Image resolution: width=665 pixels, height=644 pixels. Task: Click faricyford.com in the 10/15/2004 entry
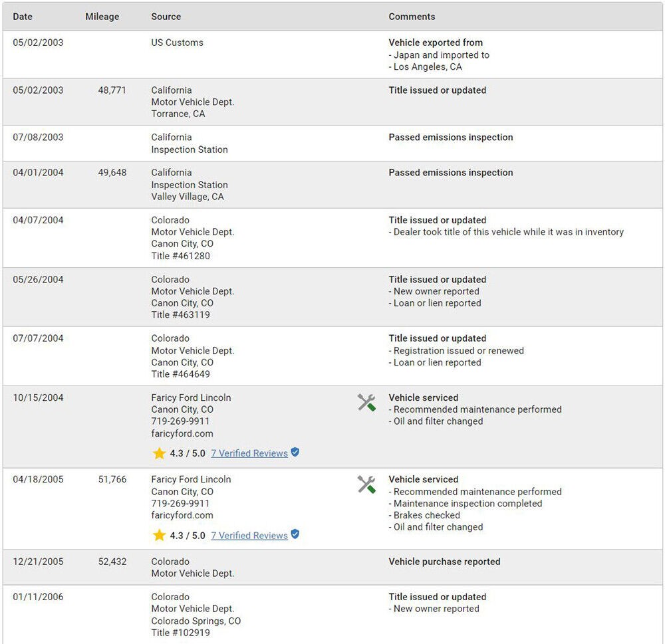[x=182, y=433]
